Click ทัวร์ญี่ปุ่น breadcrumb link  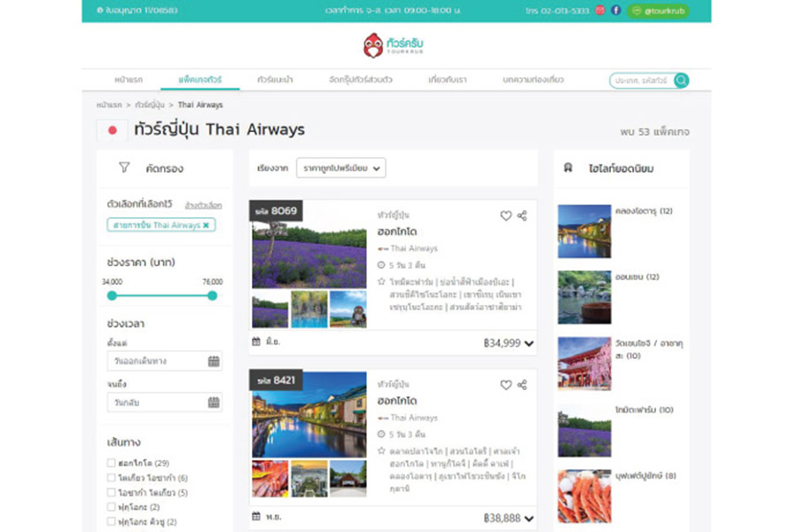150,106
